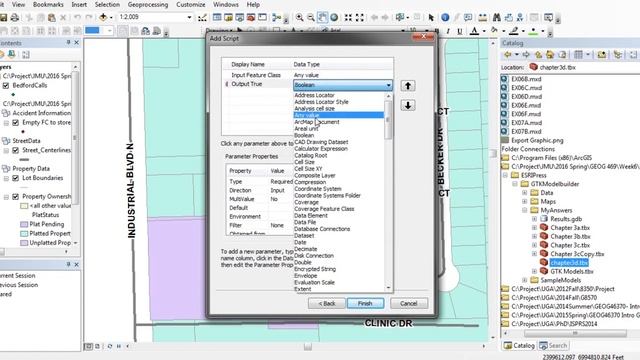Screen dimensions: 640x360
Task: Click the Output True display name cell
Action: point(247,84)
